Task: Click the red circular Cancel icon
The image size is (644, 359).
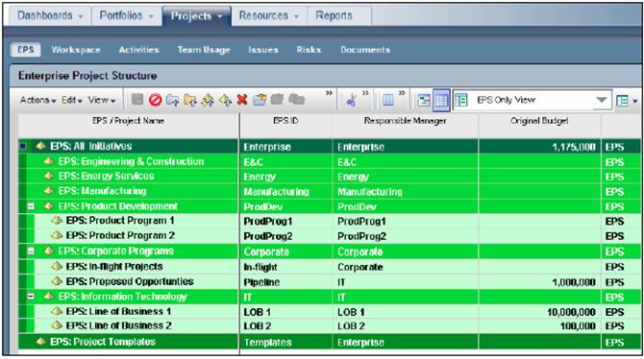Action: (x=156, y=100)
